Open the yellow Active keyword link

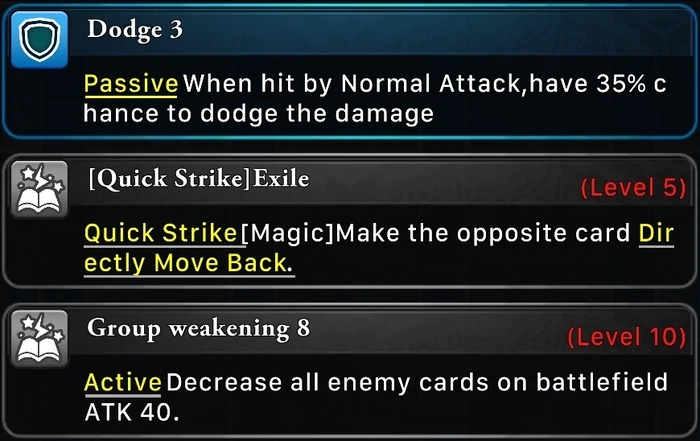click(x=123, y=383)
